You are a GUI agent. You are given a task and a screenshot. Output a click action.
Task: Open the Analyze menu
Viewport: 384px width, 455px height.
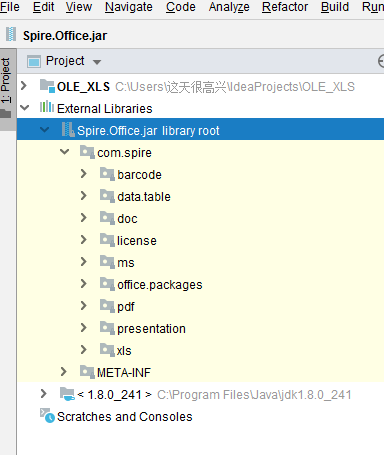[229, 7]
